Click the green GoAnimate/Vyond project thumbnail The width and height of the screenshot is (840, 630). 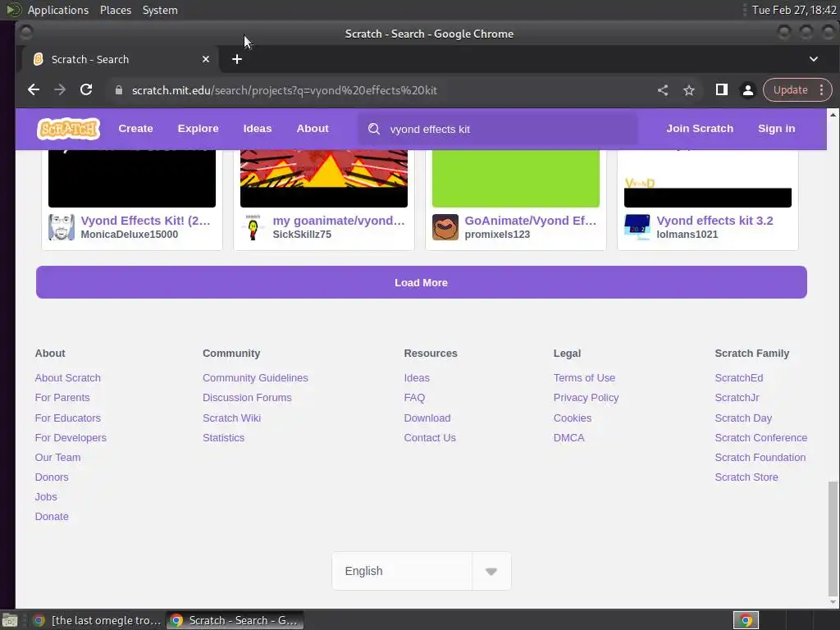[516, 178]
